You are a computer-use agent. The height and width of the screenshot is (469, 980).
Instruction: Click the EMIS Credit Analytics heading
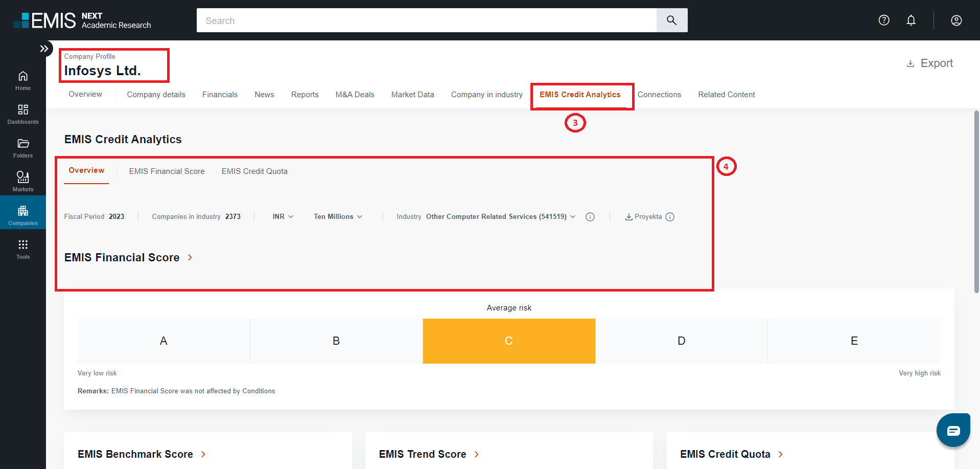click(123, 140)
